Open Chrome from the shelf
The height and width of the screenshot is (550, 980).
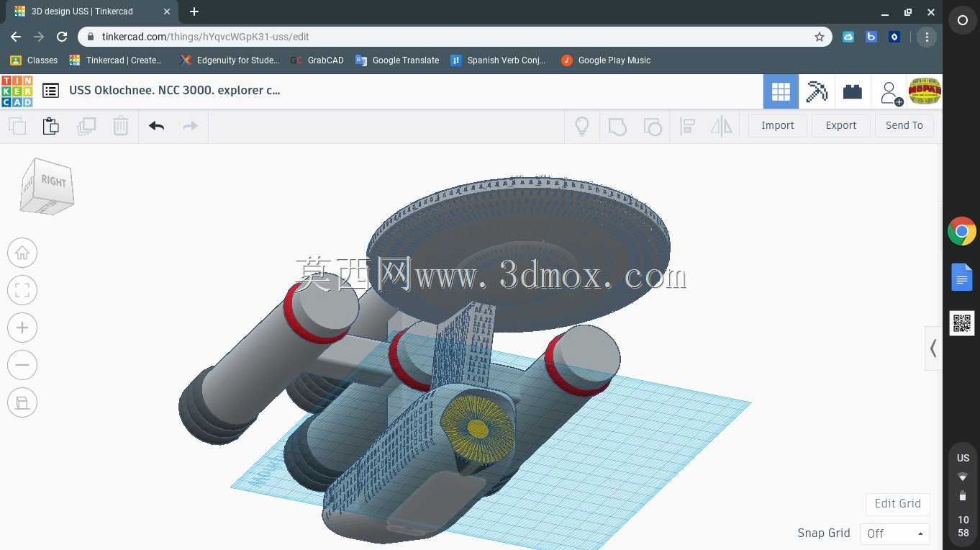[x=962, y=232]
